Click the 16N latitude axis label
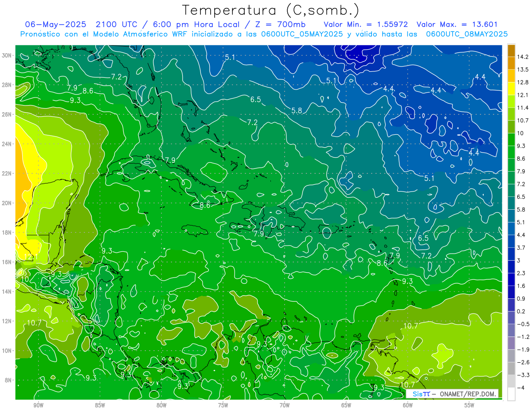Screen dimensions: 532x411 point(7,262)
